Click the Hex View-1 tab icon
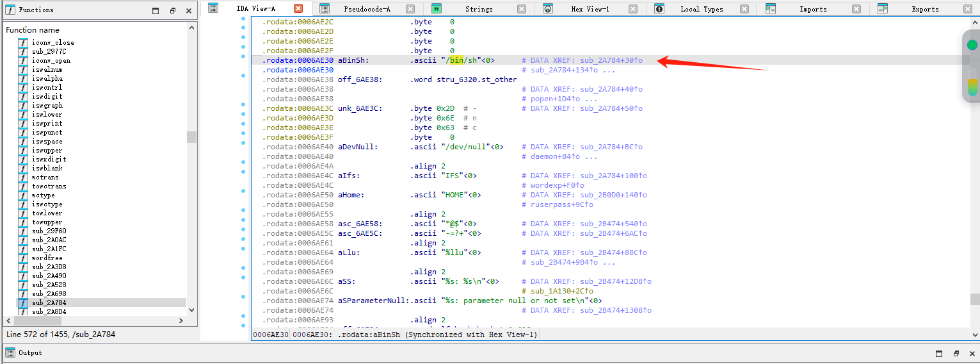The width and height of the screenshot is (980, 364). (548, 9)
